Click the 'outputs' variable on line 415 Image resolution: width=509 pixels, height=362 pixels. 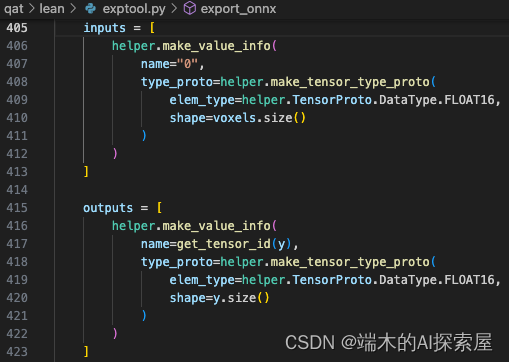(108, 208)
